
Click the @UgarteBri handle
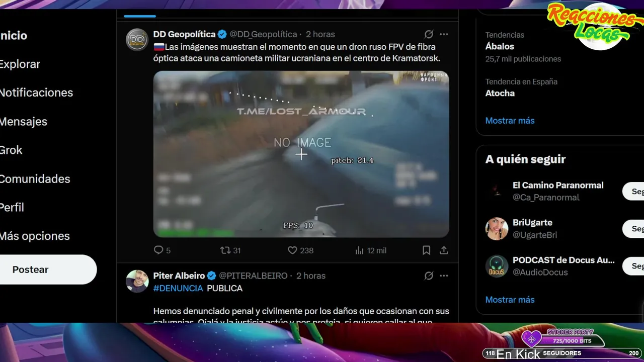click(535, 235)
